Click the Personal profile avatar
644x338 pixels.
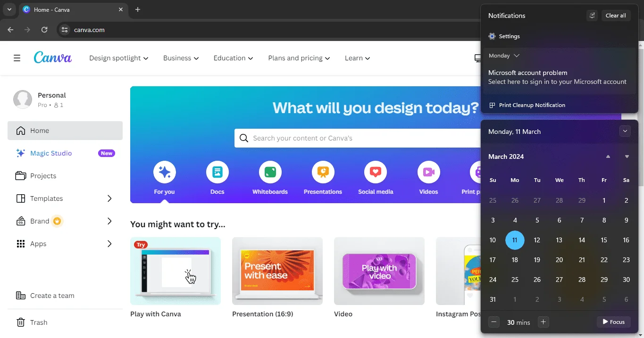coord(23,99)
